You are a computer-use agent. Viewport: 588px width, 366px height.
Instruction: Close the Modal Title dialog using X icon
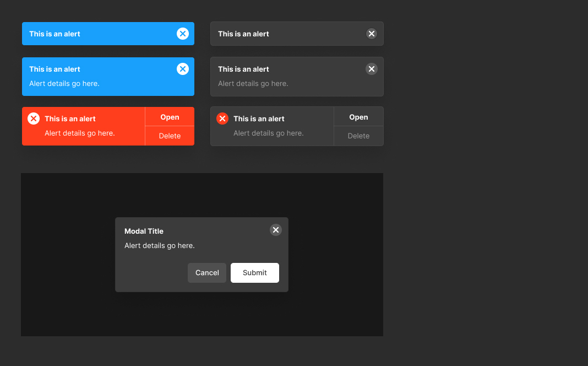pos(276,230)
